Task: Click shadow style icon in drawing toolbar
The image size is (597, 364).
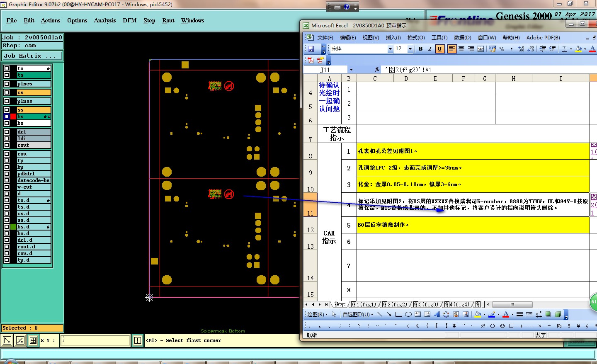Action: (x=548, y=314)
